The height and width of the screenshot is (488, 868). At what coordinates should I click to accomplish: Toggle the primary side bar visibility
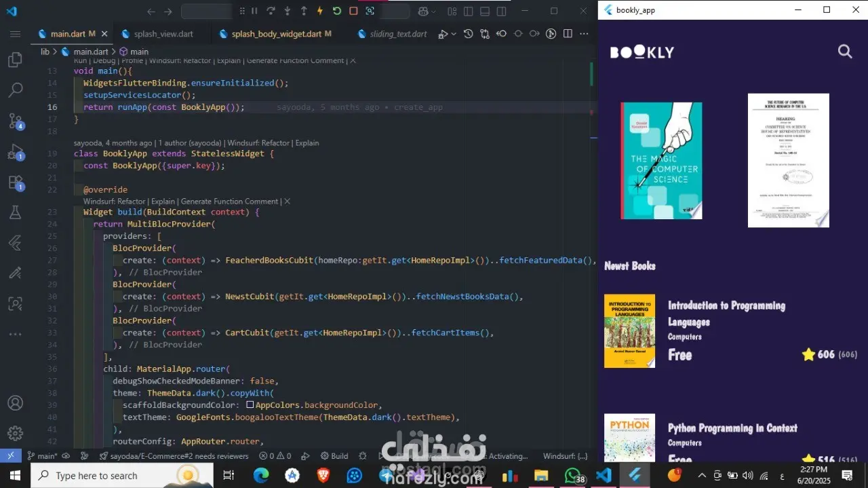pos(469,12)
